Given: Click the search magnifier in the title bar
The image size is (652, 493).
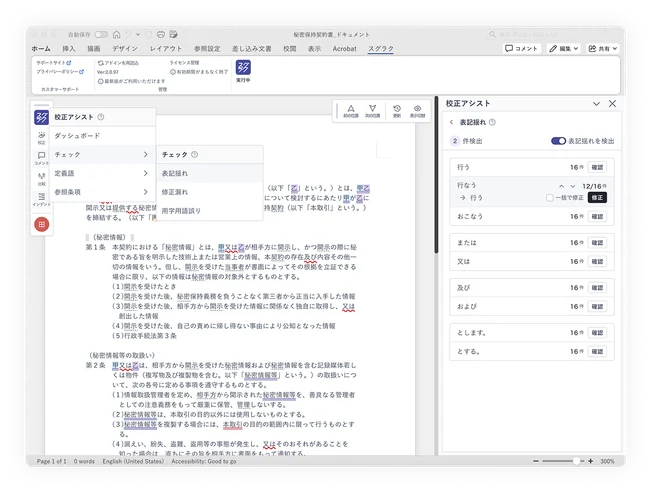Looking at the screenshot, I should point(492,35).
